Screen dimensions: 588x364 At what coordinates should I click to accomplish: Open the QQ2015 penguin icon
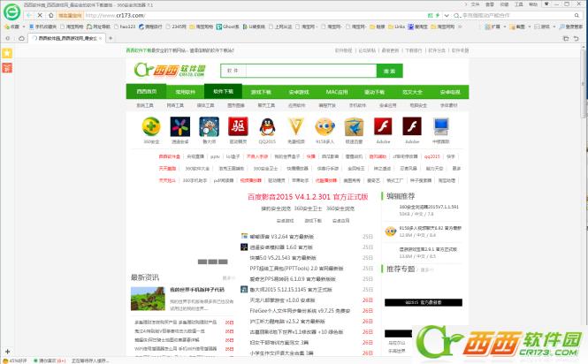(x=267, y=126)
